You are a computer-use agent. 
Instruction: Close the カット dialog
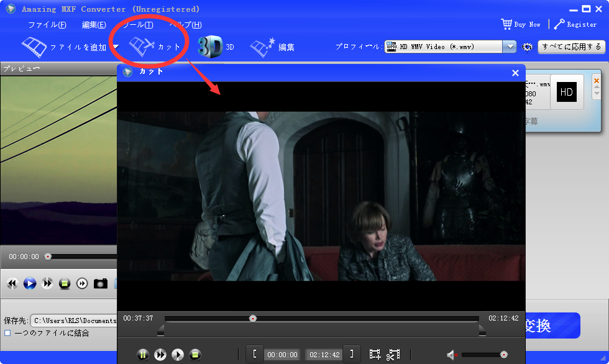[x=515, y=73]
